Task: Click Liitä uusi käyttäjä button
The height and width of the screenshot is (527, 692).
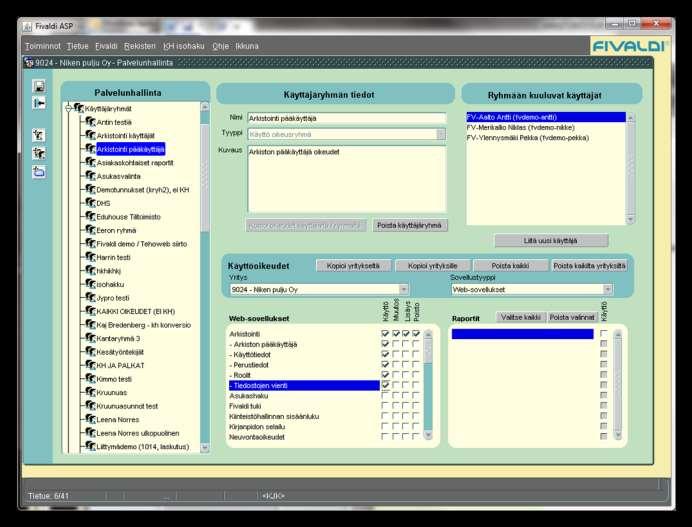Action: pos(551,241)
